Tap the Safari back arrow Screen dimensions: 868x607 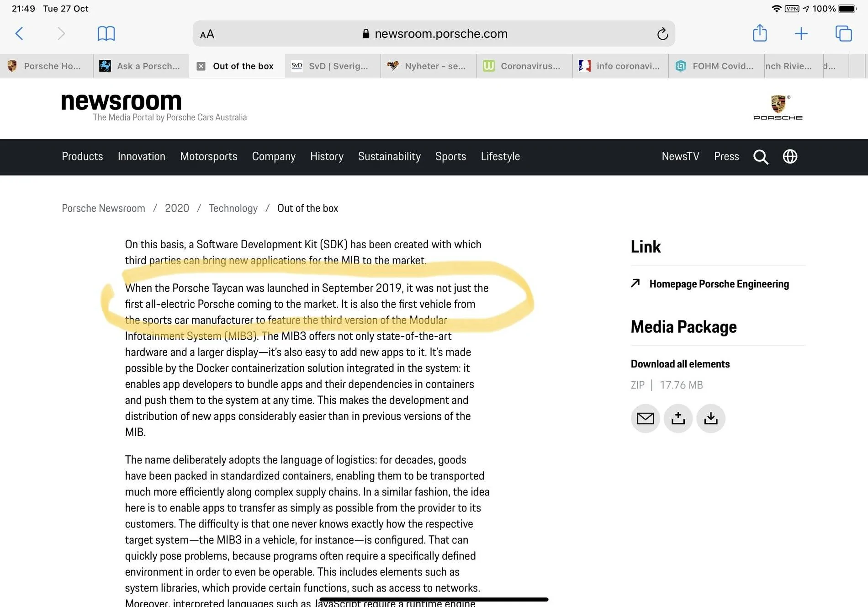coord(19,33)
